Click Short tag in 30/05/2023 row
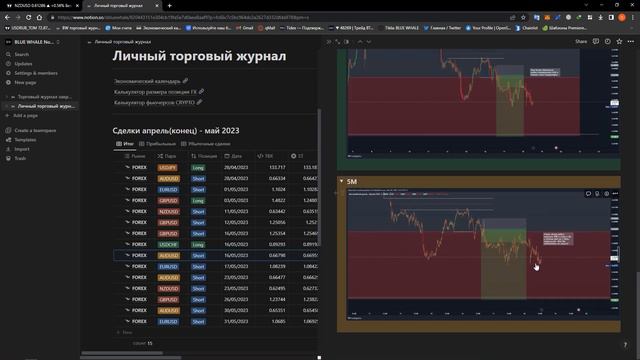 tap(198, 311)
